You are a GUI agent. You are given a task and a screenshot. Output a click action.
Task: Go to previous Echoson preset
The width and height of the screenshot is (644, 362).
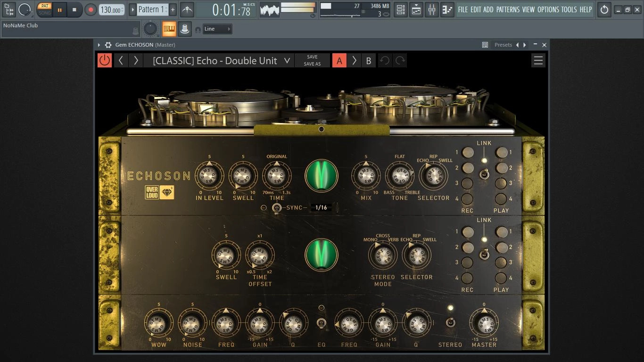coord(121,60)
